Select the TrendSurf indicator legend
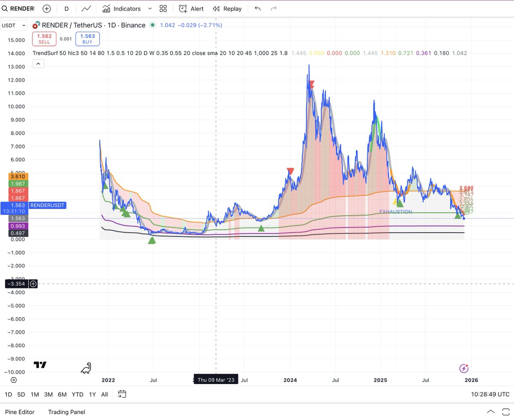 coord(160,53)
